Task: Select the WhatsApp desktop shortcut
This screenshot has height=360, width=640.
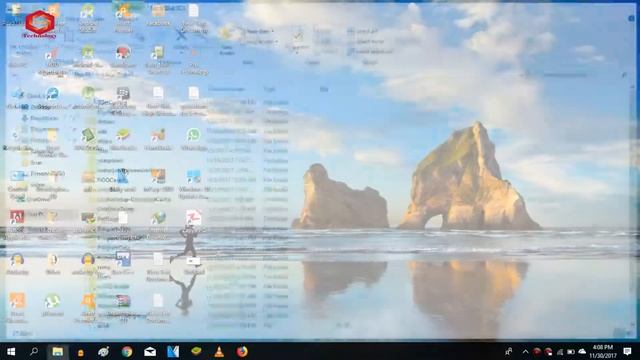Action: pos(193,139)
